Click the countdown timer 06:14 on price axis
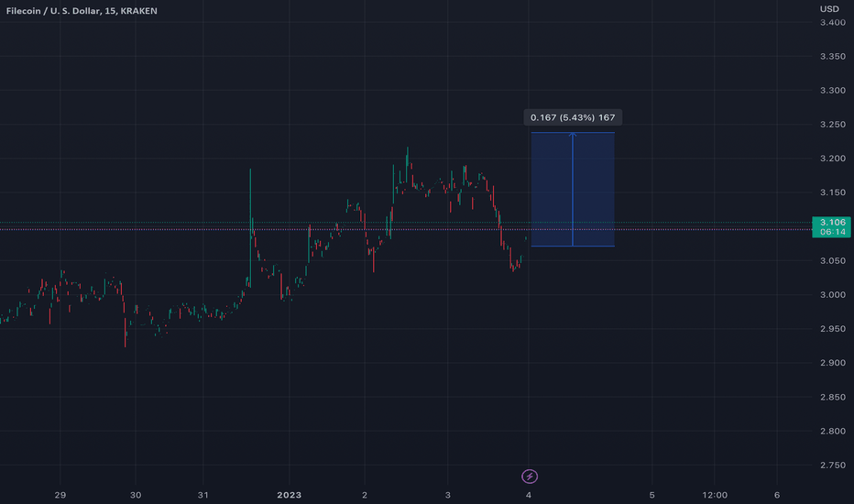Image resolution: width=854 pixels, height=504 pixels. click(833, 232)
